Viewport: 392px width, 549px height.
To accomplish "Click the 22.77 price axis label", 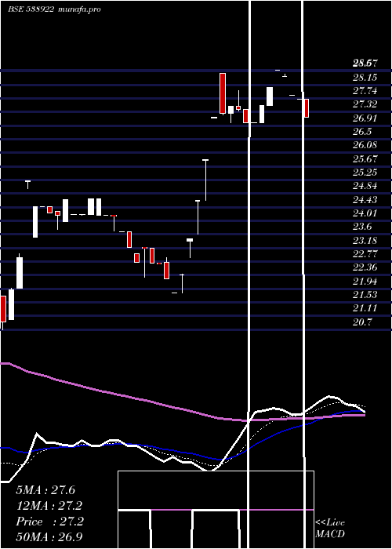I will coord(365,254).
